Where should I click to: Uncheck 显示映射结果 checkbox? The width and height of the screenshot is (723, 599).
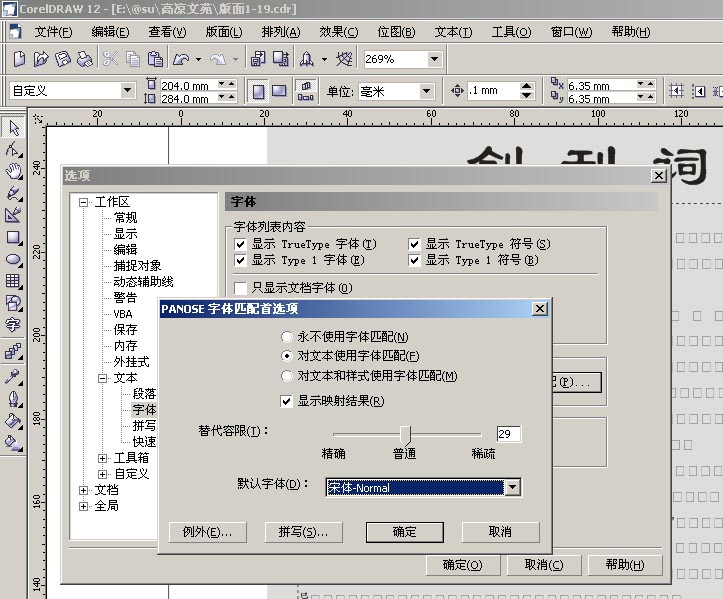286,401
